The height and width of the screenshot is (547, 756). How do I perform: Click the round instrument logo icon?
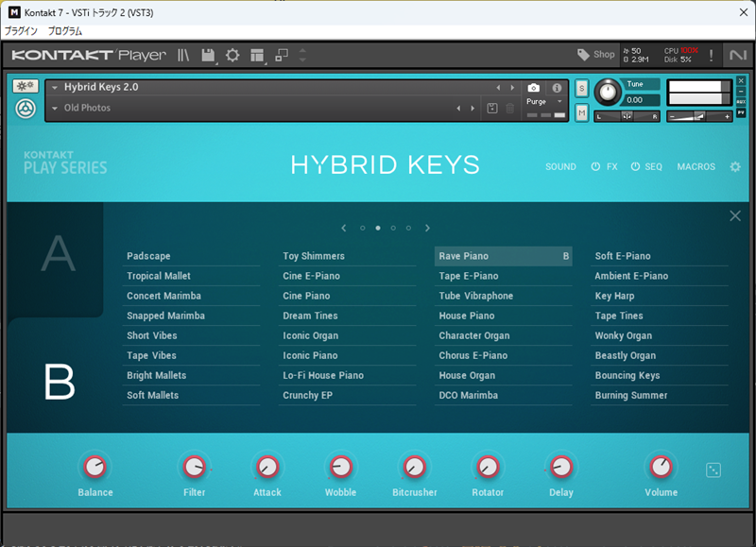click(26, 109)
